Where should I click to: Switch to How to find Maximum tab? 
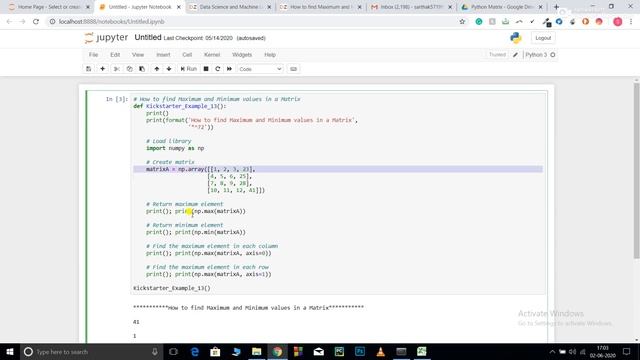[x=321, y=7]
